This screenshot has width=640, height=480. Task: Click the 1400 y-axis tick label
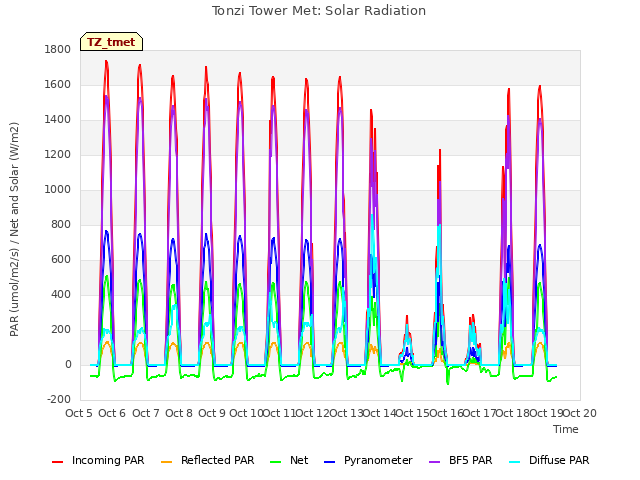[58, 120]
